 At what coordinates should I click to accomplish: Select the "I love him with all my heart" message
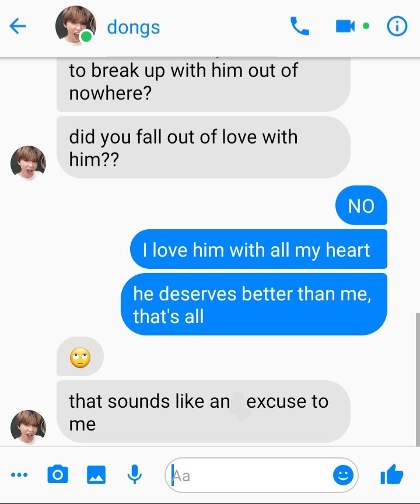coord(258,249)
